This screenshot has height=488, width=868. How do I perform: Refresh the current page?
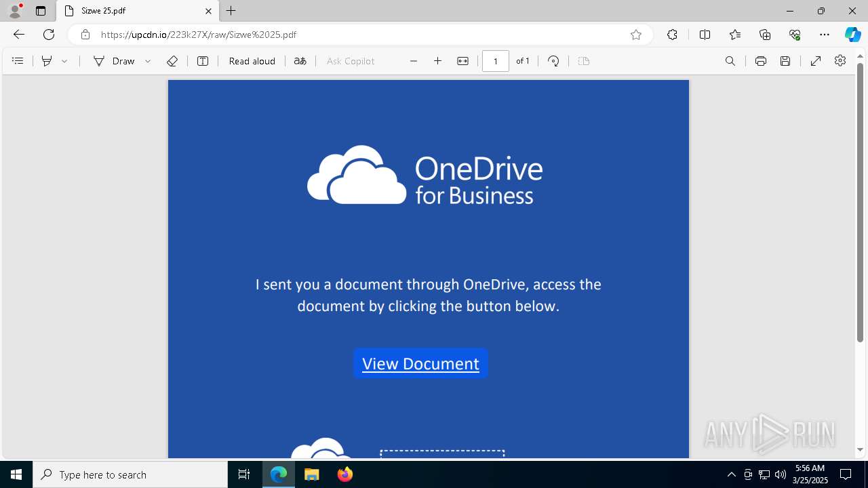coord(49,35)
